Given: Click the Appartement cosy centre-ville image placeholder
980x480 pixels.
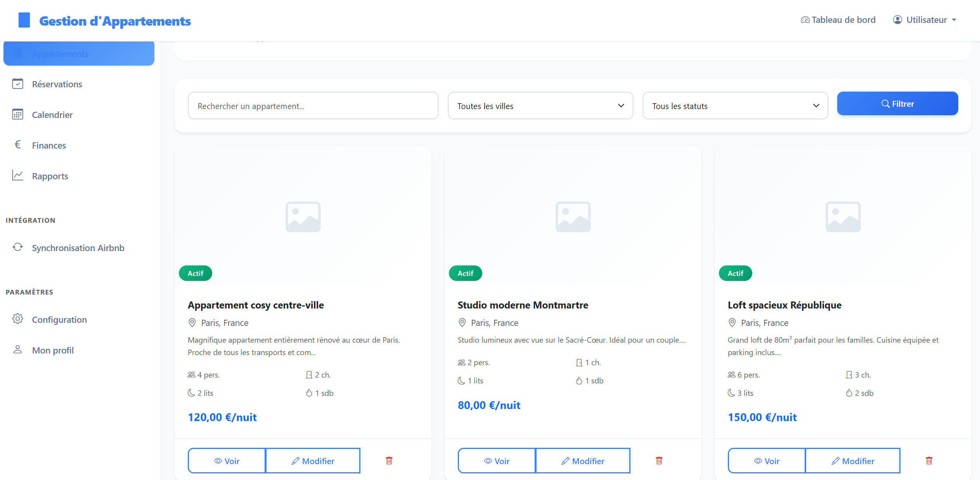Looking at the screenshot, I should pos(303,217).
